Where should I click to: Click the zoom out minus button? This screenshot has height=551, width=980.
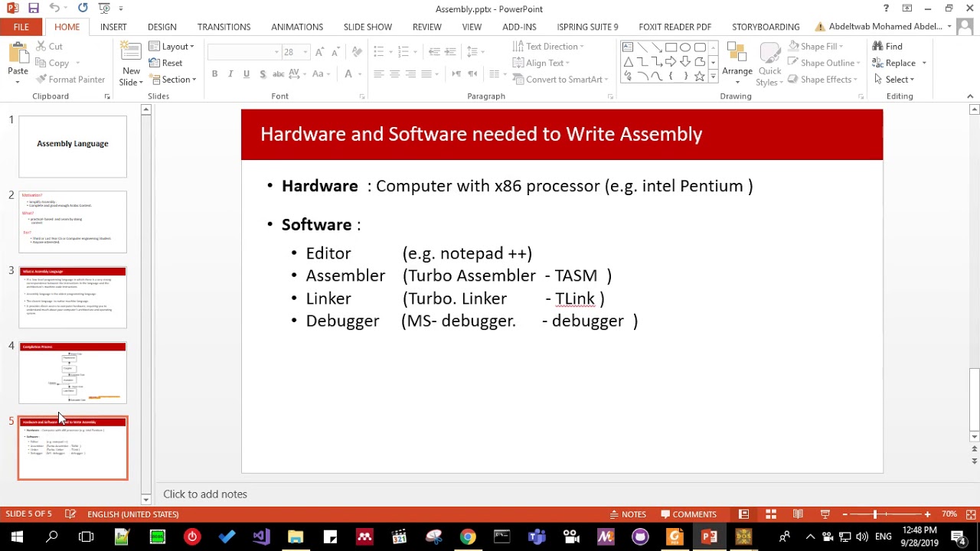click(844, 514)
